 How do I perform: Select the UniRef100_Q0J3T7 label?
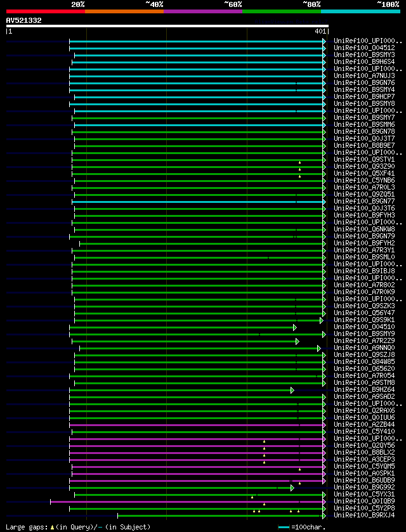364,138
